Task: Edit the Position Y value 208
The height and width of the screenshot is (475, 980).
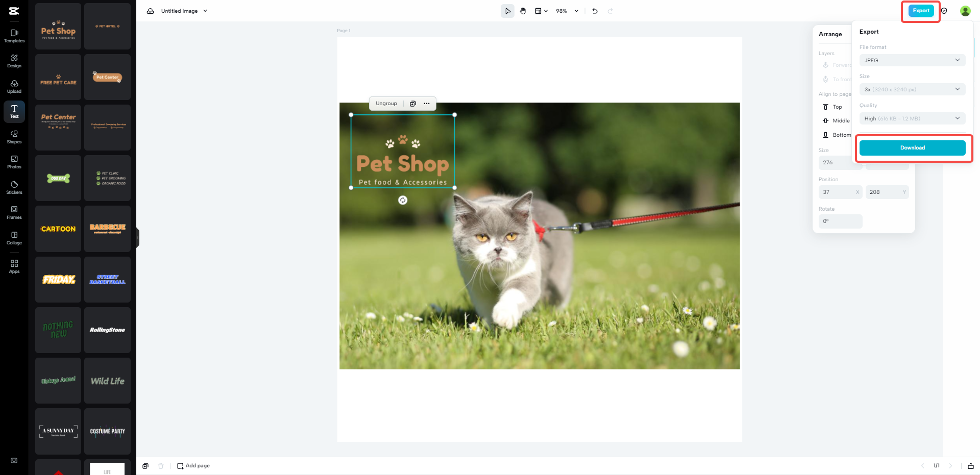Action: pyautogui.click(x=887, y=192)
